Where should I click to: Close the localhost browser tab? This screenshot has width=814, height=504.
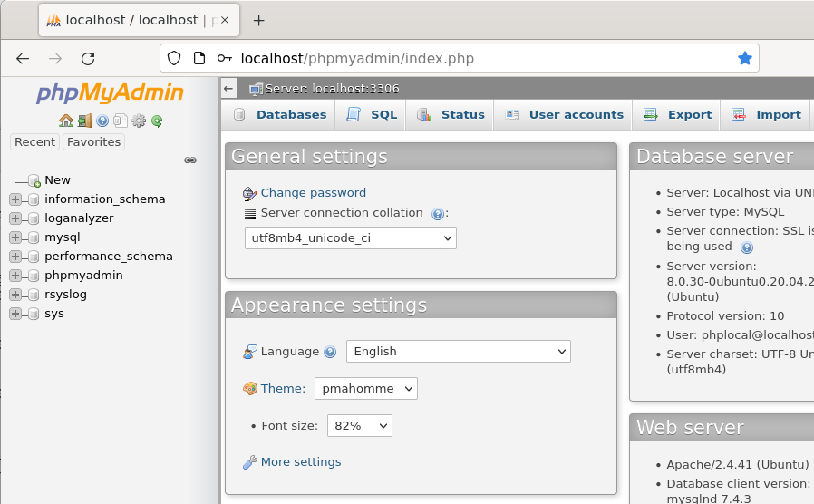(x=225, y=20)
